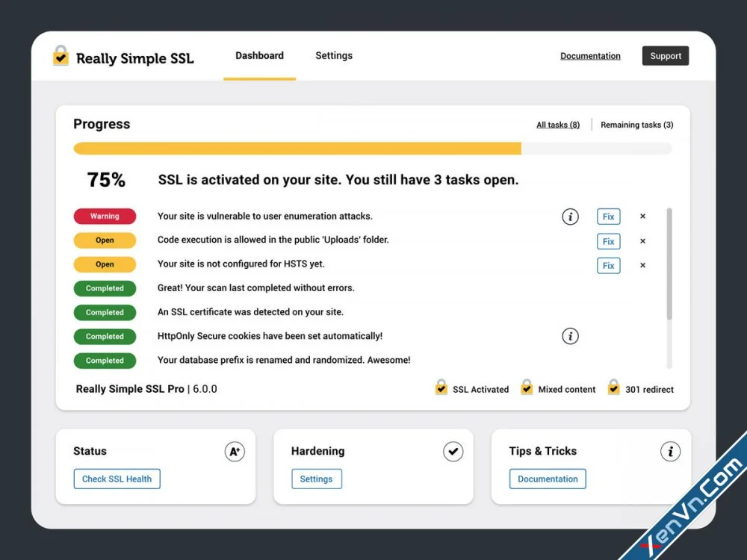Click the Check SSL Health button
Image resolution: width=747 pixels, height=560 pixels.
click(x=117, y=479)
